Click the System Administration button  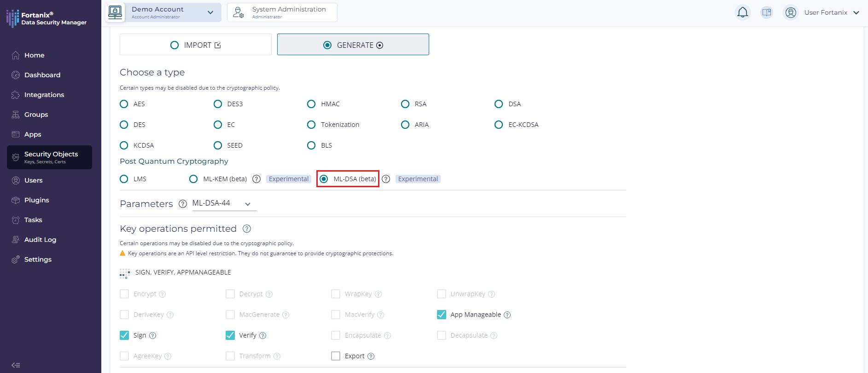coord(282,12)
